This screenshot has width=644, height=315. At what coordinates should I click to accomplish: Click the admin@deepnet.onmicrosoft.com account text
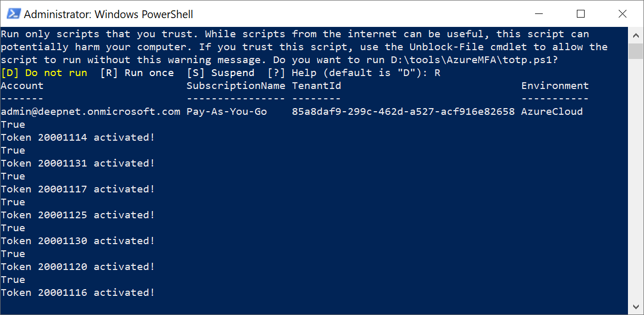(x=90, y=112)
